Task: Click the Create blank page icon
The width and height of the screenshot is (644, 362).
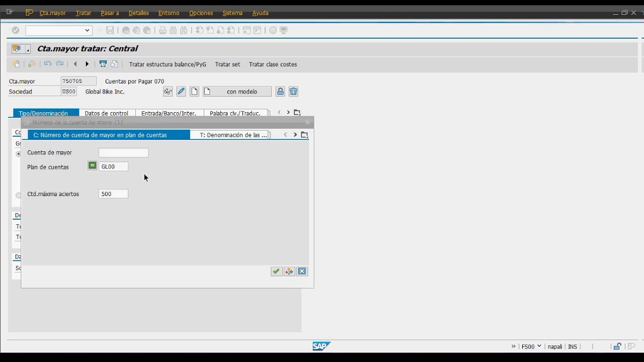Action: click(194, 92)
